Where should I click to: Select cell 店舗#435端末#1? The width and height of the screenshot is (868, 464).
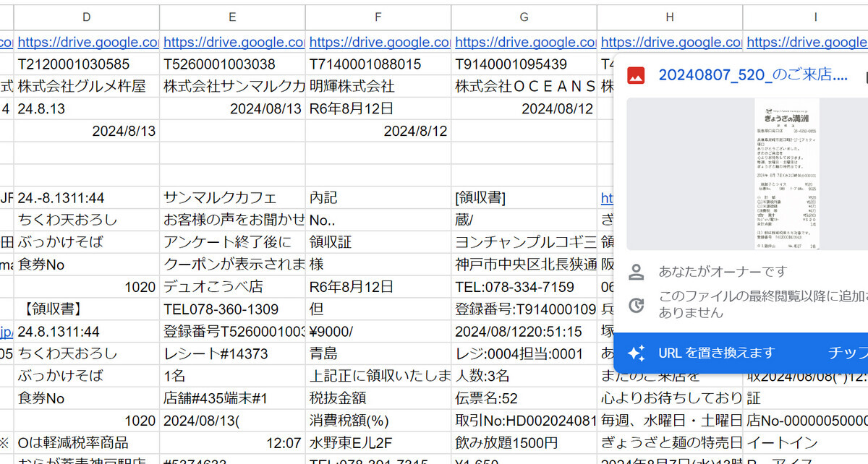click(232, 398)
